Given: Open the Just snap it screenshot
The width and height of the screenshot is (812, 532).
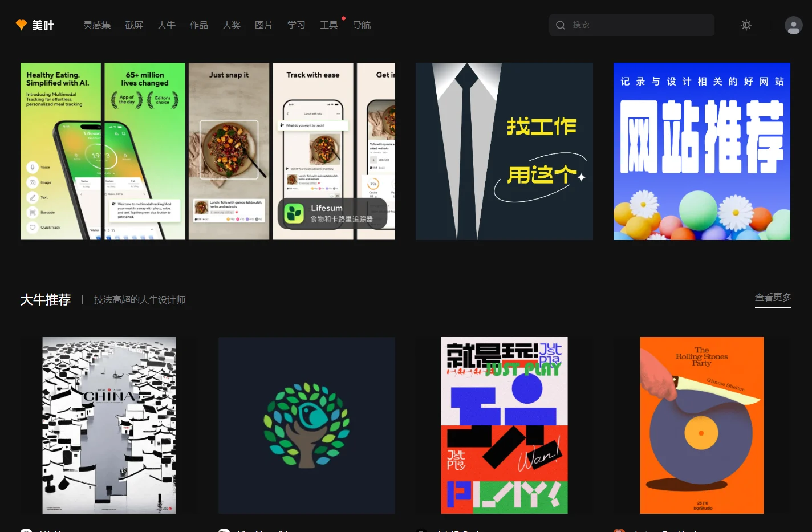Looking at the screenshot, I should click(229, 151).
